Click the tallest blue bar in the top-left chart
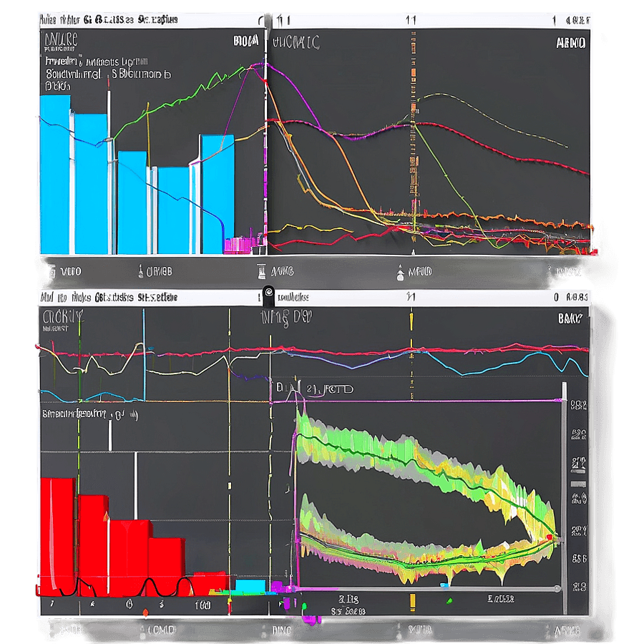This screenshot has width=644, height=644. [55, 175]
